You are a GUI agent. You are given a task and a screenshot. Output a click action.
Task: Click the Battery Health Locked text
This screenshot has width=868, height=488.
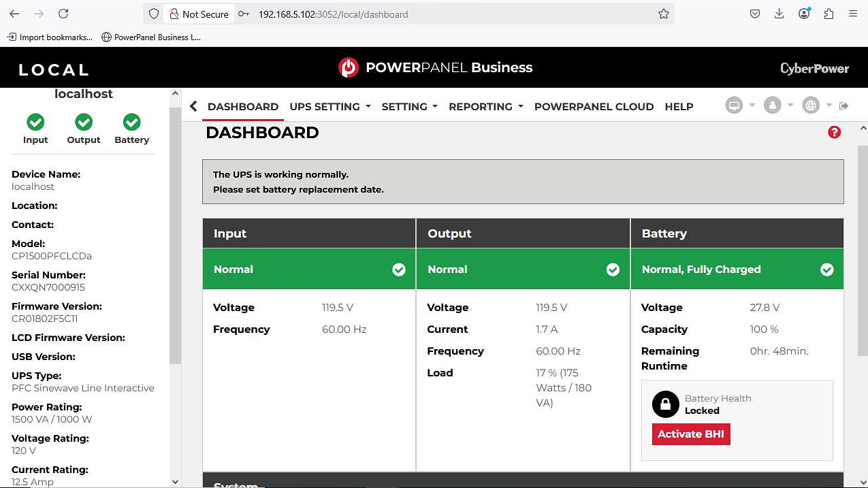702,410
